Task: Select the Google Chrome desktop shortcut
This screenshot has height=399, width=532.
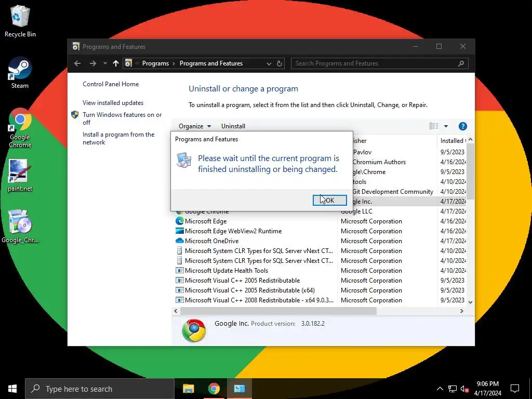Action: pos(20,128)
